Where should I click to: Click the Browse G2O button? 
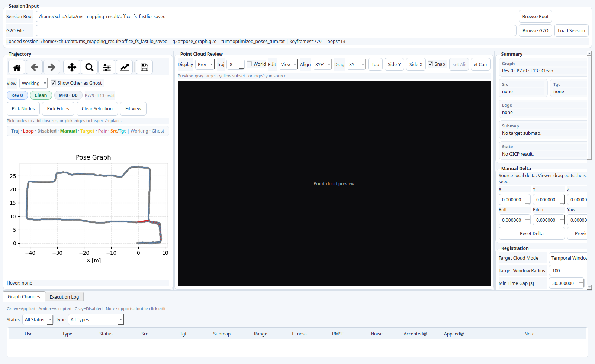point(535,31)
